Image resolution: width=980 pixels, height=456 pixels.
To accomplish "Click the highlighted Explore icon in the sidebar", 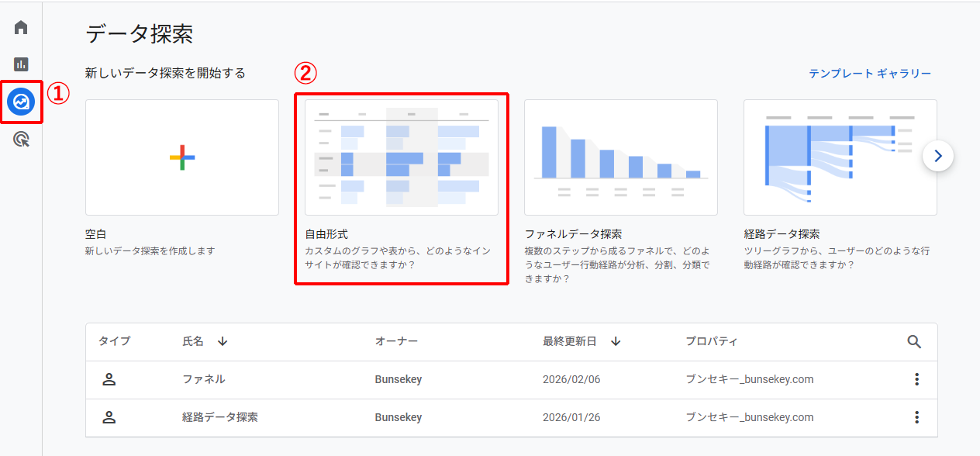I will pyautogui.click(x=19, y=101).
